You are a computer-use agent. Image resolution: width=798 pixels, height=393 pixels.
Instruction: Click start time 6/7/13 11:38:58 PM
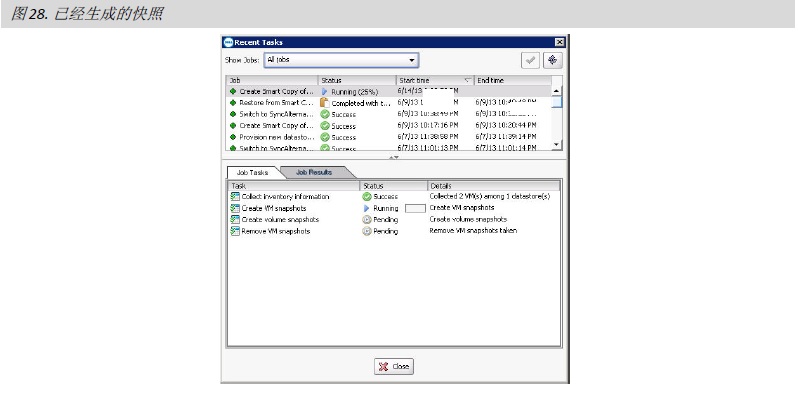pyautogui.click(x=428, y=136)
